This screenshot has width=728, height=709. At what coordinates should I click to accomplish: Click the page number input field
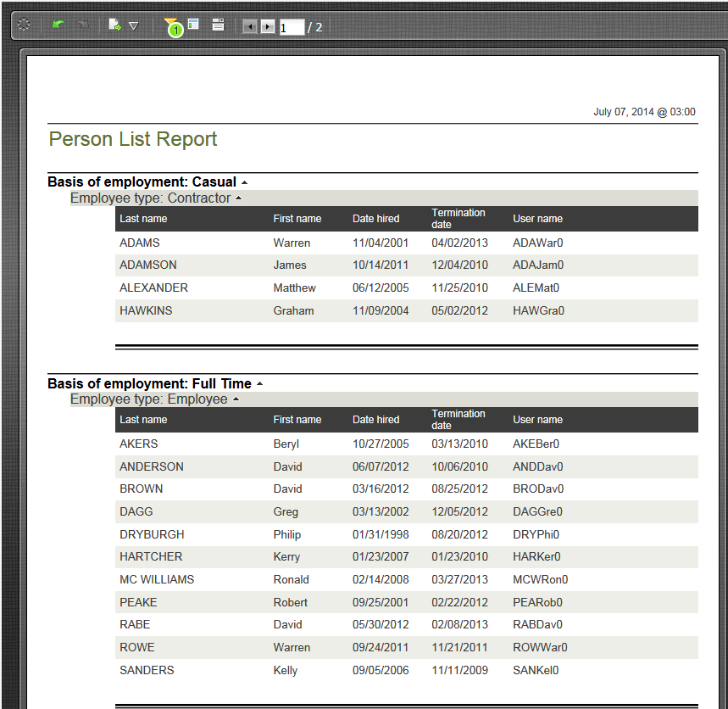(291, 26)
